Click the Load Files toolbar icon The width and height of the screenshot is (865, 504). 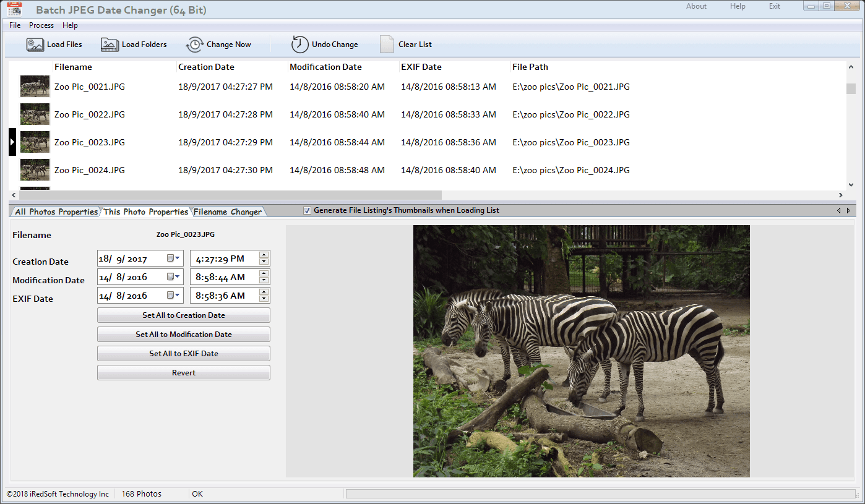pyautogui.click(x=35, y=45)
